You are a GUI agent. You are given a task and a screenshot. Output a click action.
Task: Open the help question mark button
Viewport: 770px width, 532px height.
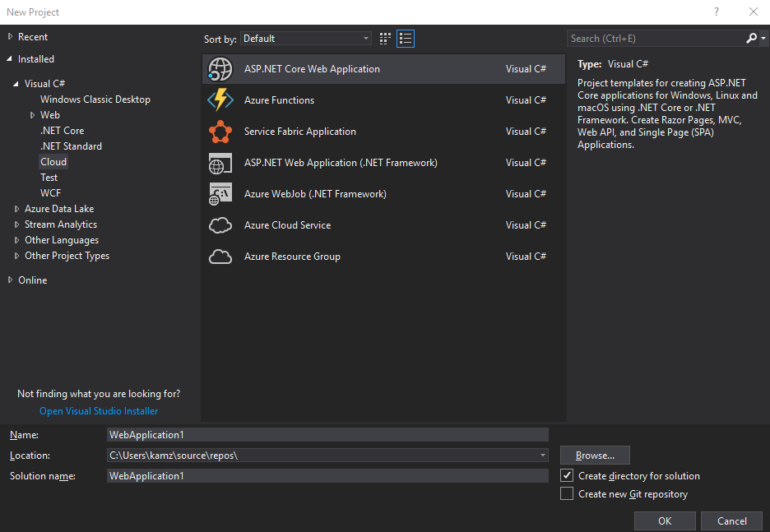click(717, 12)
